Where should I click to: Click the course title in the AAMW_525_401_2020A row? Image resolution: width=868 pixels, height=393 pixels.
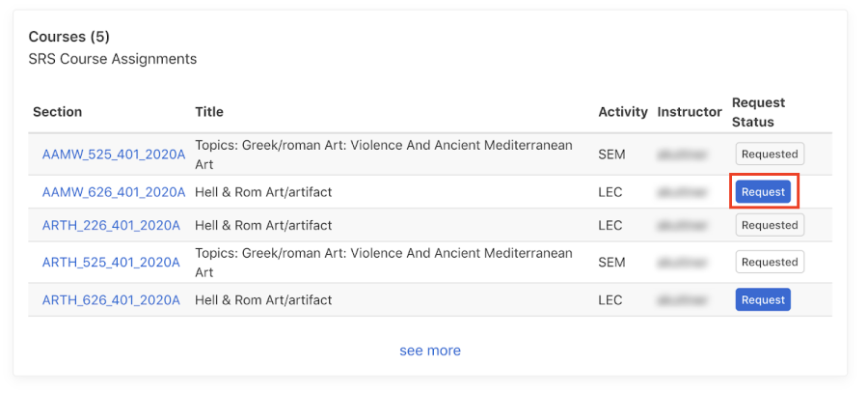click(x=383, y=154)
